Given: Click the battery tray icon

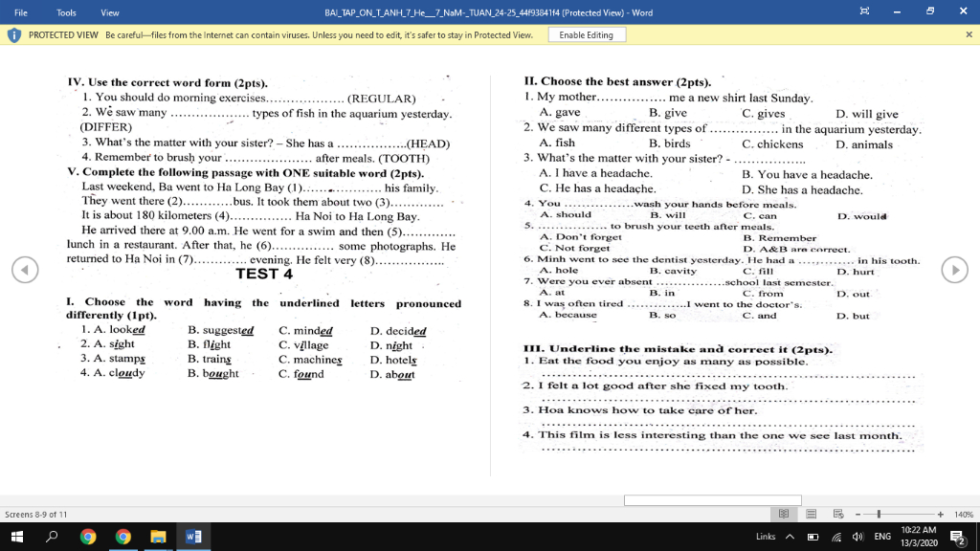Looking at the screenshot, I should (813, 537).
